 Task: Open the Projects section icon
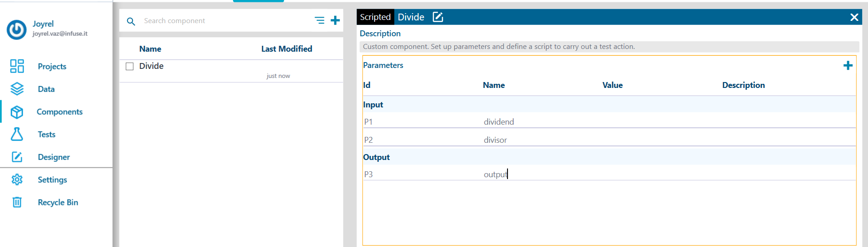(17, 66)
